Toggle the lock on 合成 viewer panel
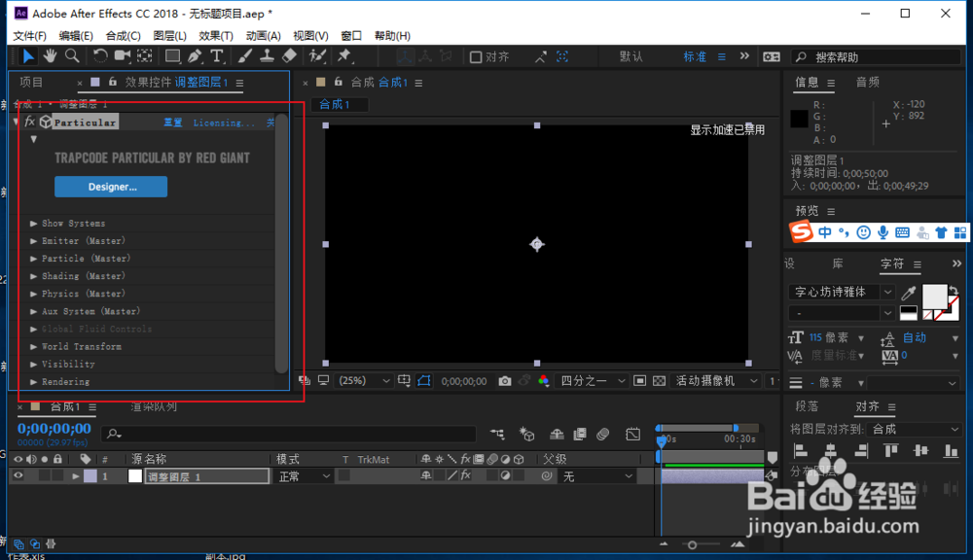This screenshot has width=973, height=560. [339, 82]
